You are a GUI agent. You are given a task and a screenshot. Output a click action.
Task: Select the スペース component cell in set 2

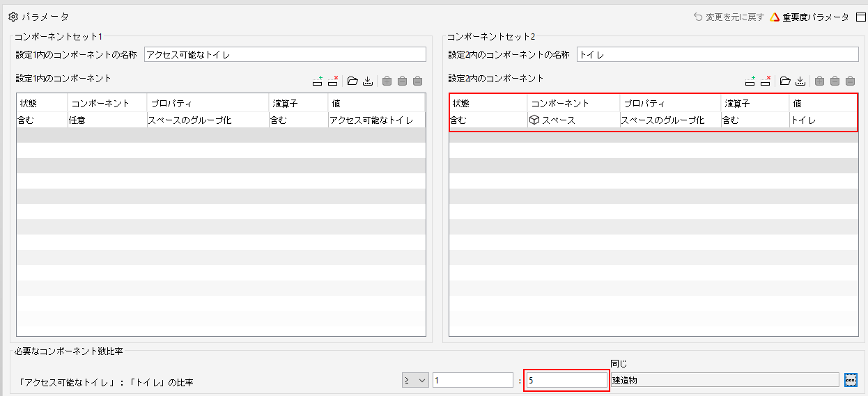tap(574, 120)
